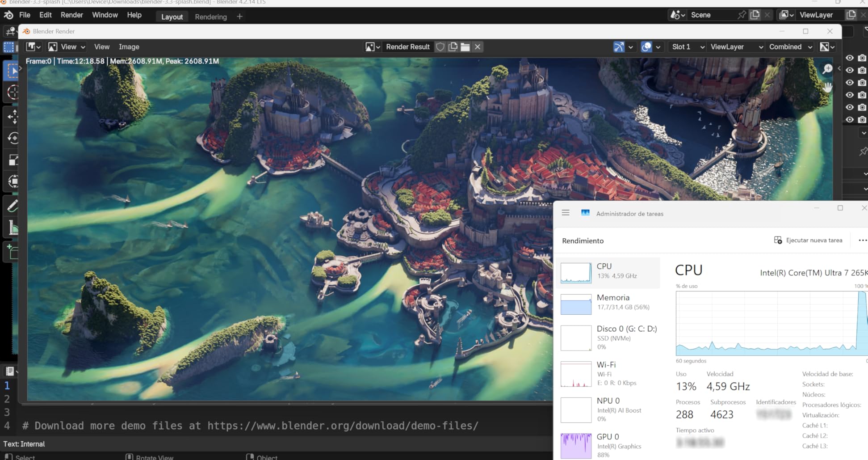
Task: Click the plus icon to add a workspace
Action: 239,17
